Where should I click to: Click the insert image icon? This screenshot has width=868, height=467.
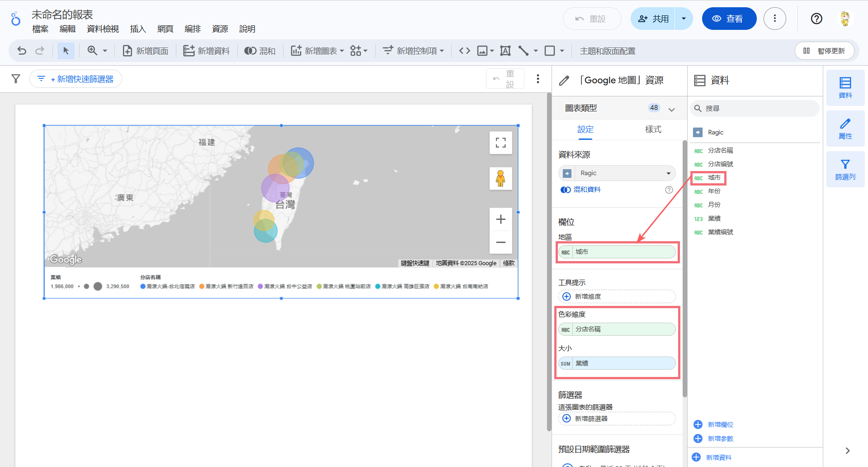tap(483, 51)
